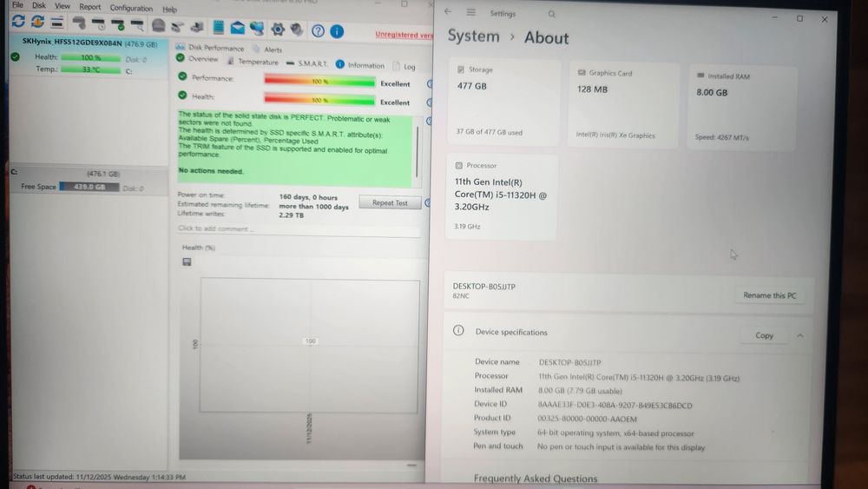Click the Repeat Test button
This screenshot has height=489, width=868.
[390, 202]
